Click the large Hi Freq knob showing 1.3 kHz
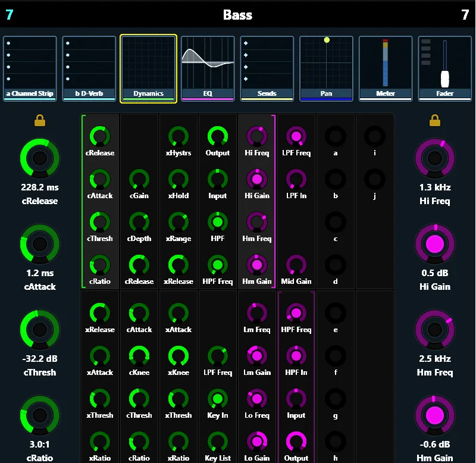This screenshot has width=476, height=463. [x=435, y=158]
